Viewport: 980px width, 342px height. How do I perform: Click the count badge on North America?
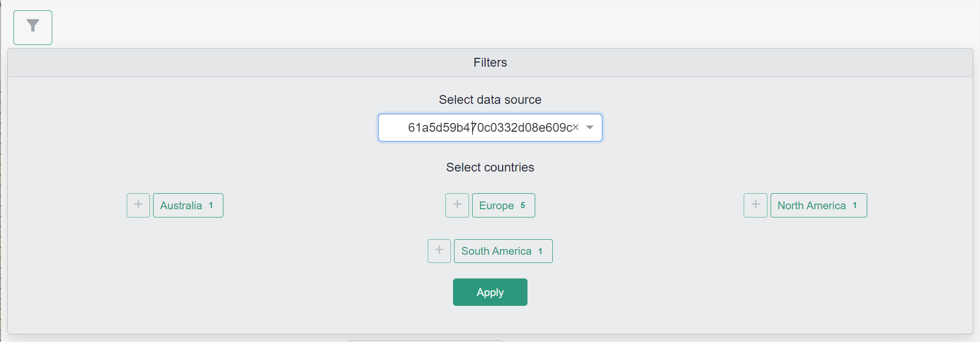pyautogui.click(x=855, y=206)
